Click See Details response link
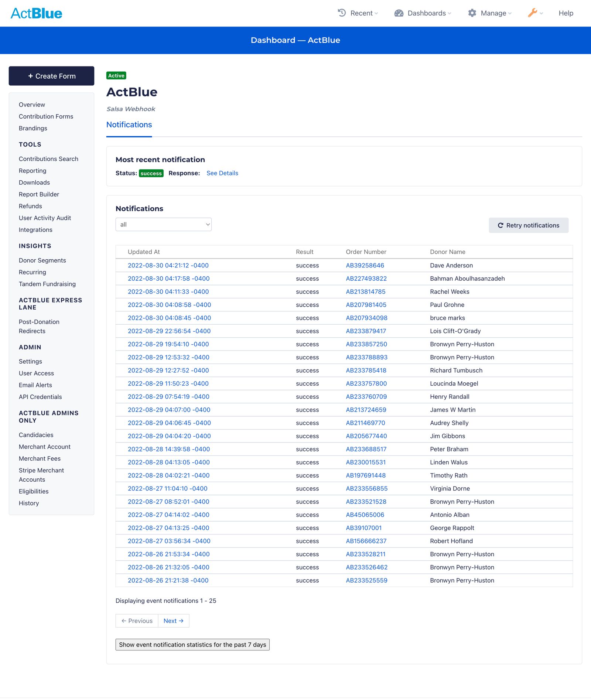Viewport: 591px width, 700px height. (222, 173)
